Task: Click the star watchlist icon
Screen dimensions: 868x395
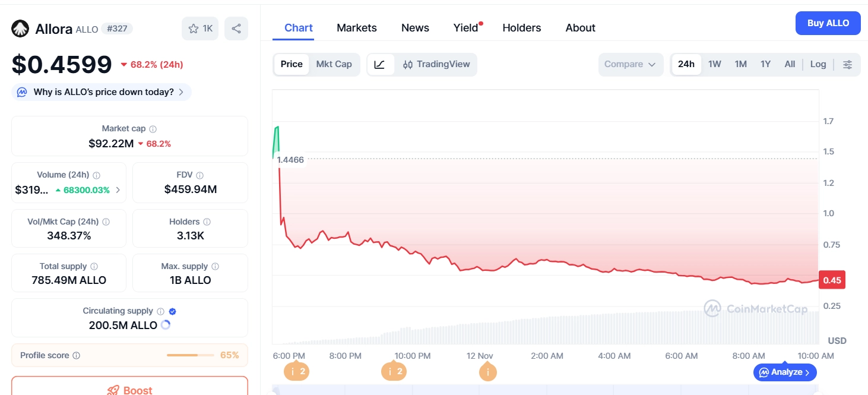Action: click(x=194, y=29)
